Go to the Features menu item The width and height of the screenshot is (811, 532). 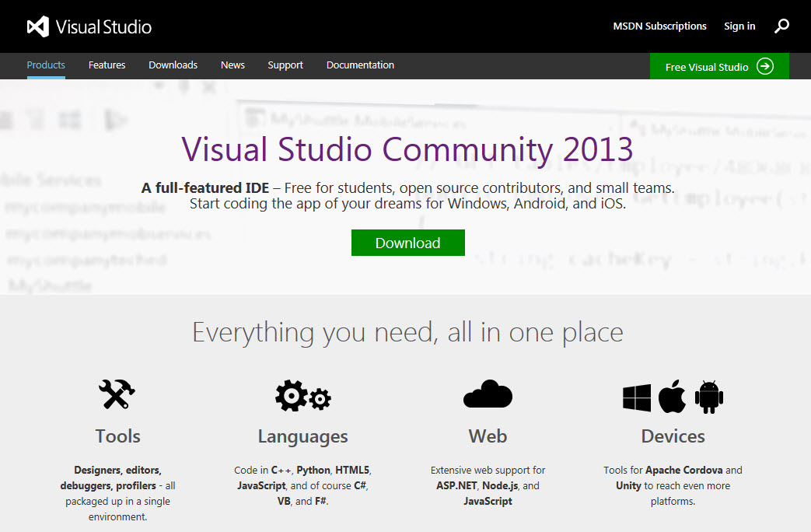[107, 65]
